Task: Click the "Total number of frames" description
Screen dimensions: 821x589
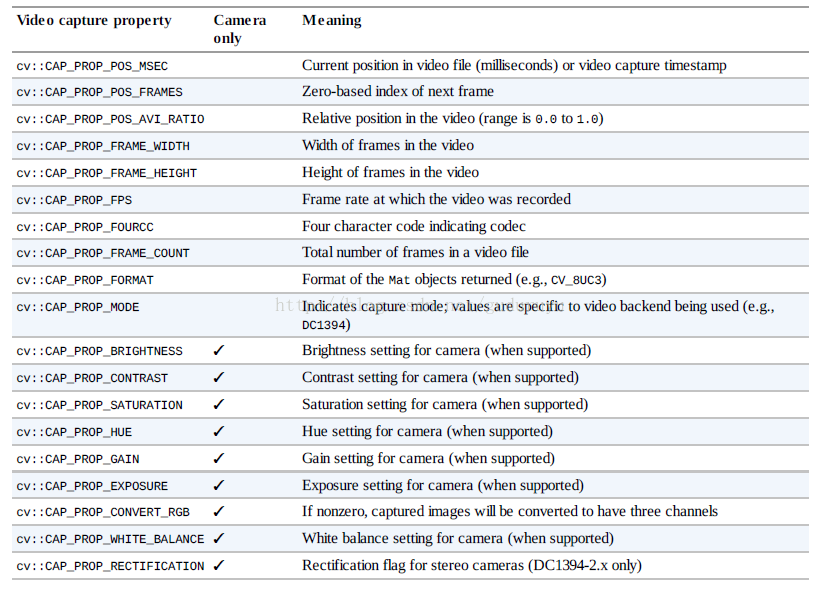Action: pyautogui.click(x=415, y=252)
